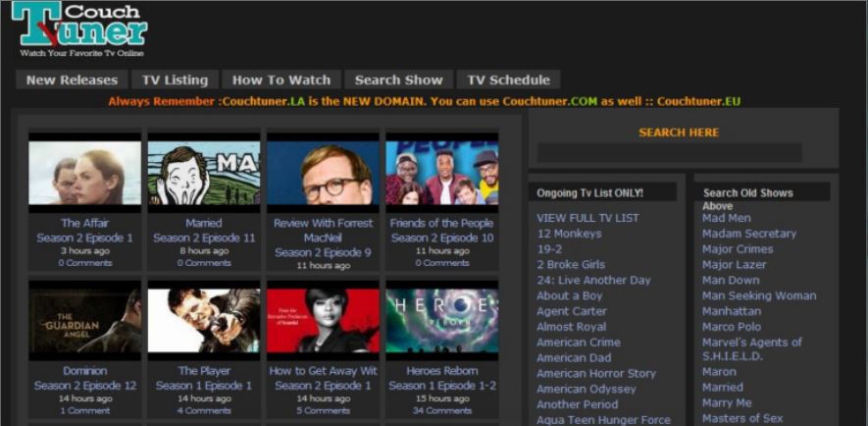Open the Dominion Guardian Angel thumbnail
This screenshot has width=868, height=426.
tap(84, 321)
